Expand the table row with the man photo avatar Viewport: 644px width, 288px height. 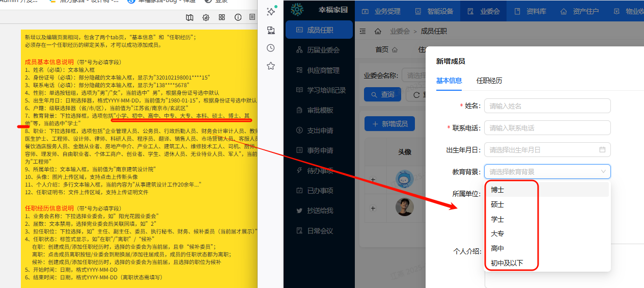(373, 208)
